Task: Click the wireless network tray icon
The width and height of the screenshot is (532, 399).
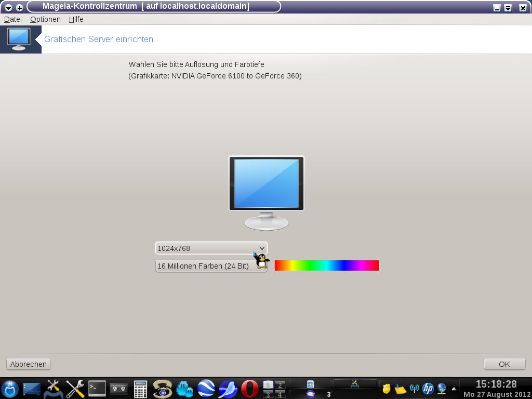Action: (x=414, y=389)
